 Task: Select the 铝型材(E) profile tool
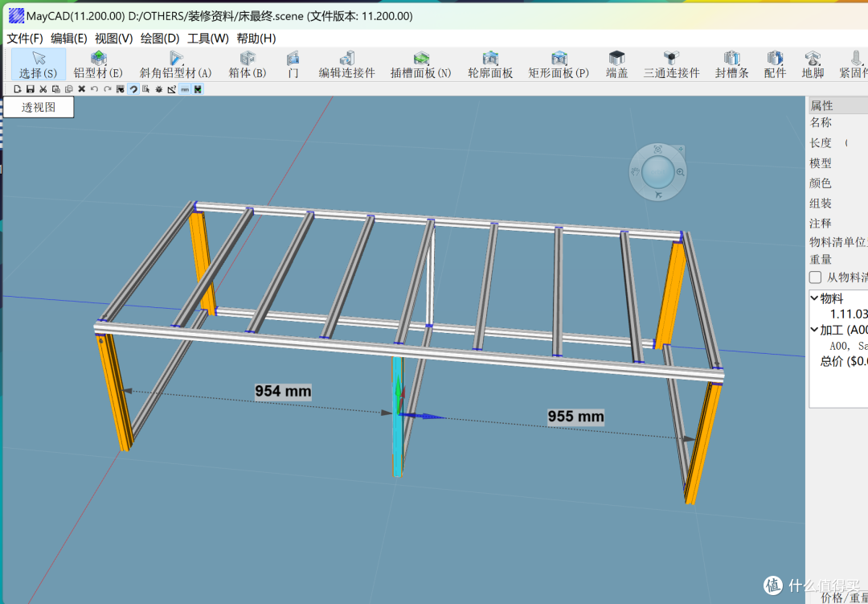coord(98,64)
